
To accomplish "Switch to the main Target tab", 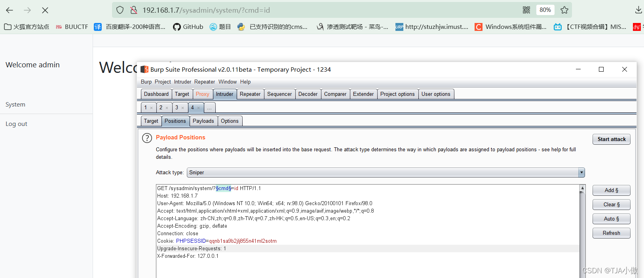I will tap(182, 94).
